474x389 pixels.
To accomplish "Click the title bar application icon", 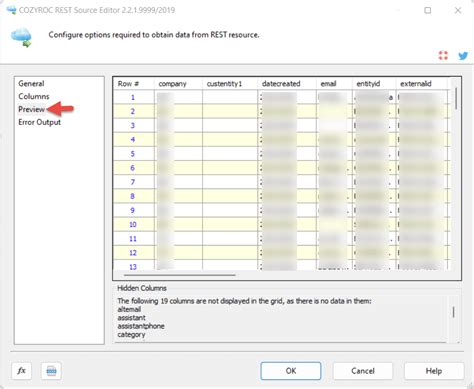I will (x=11, y=10).
